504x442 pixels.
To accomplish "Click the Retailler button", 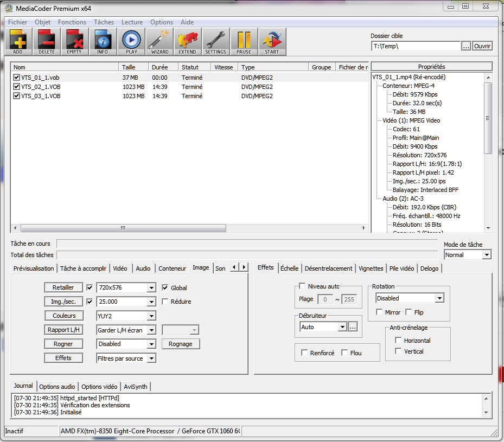I will [x=63, y=287].
